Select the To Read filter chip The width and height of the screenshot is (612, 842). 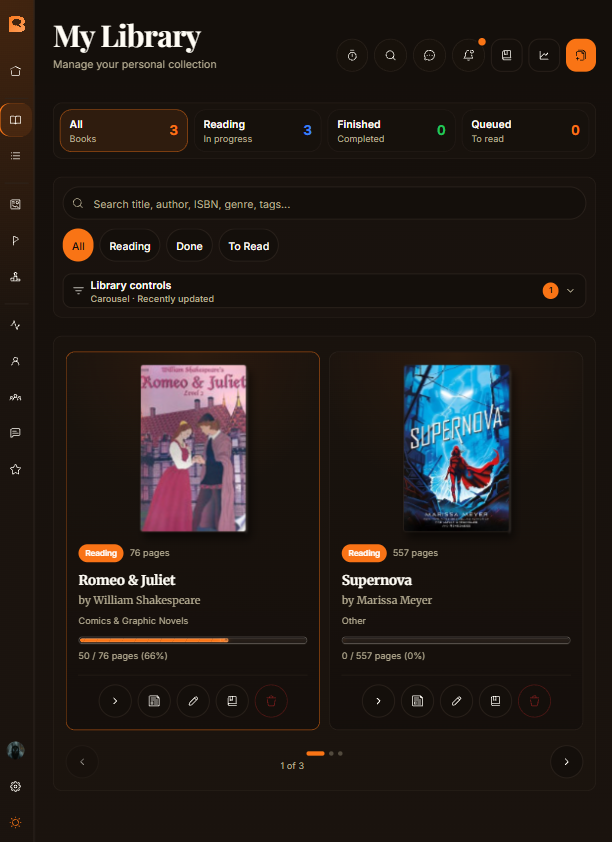[x=249, y=246]
